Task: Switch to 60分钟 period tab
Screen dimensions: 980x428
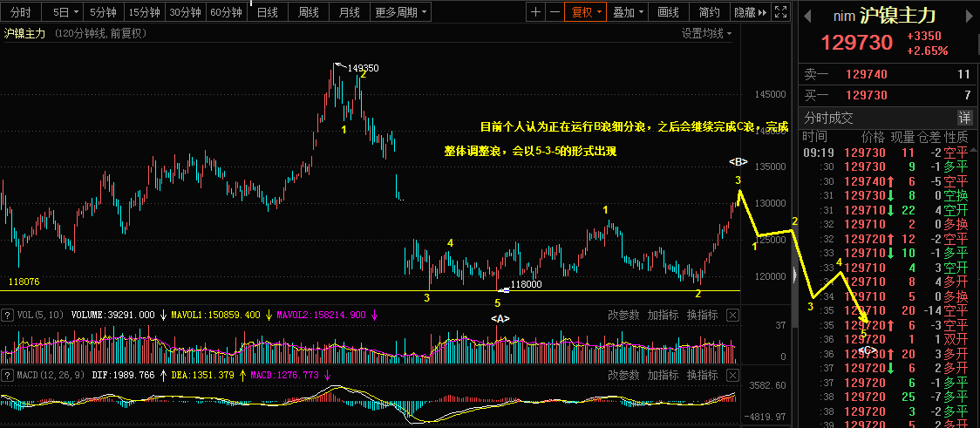Action: coord(226,12)
